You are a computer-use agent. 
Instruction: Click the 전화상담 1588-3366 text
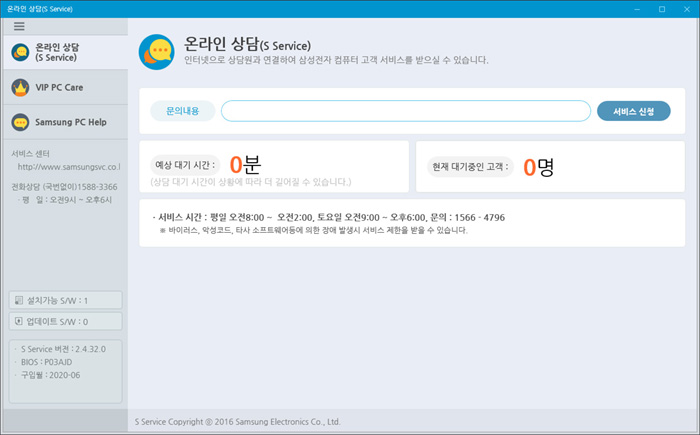(x=64, y=187)
